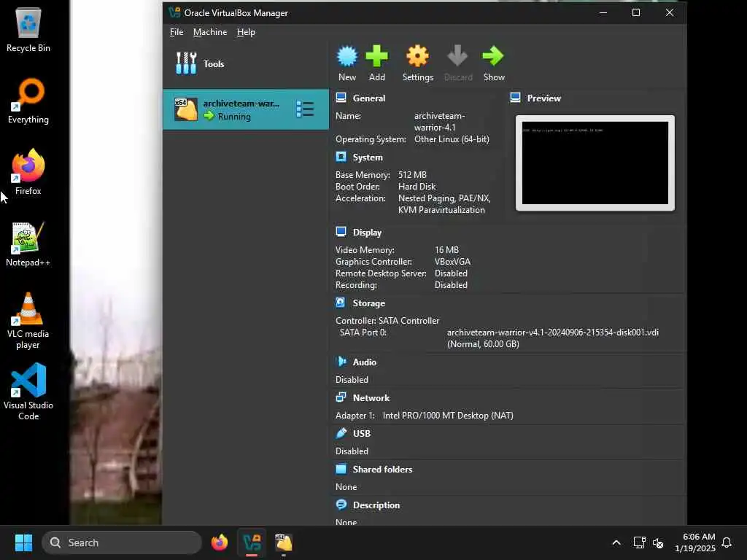Open the Audio settings heading link
The height and width of the screenshot is (560, 747).
coord(365,362)
